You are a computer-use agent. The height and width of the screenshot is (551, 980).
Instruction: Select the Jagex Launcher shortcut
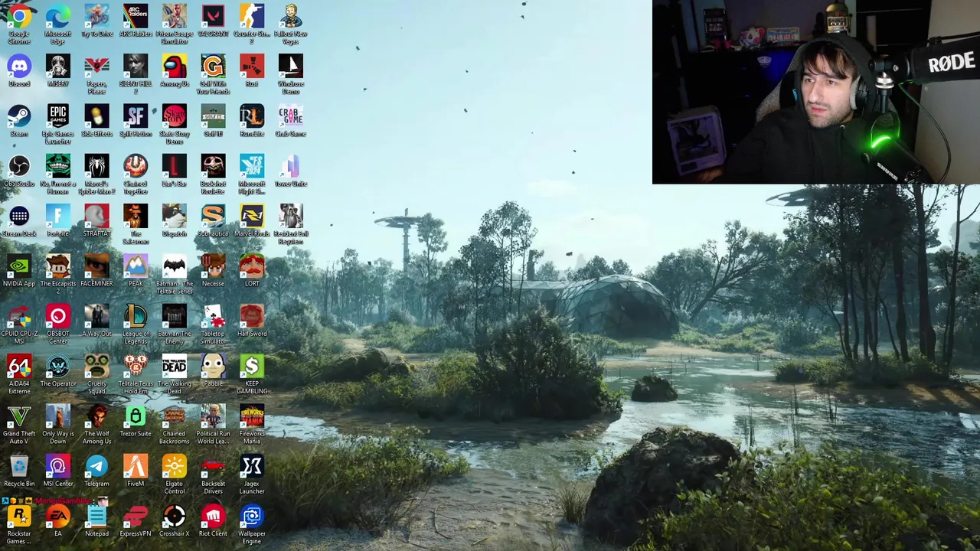tap(252, 466)
